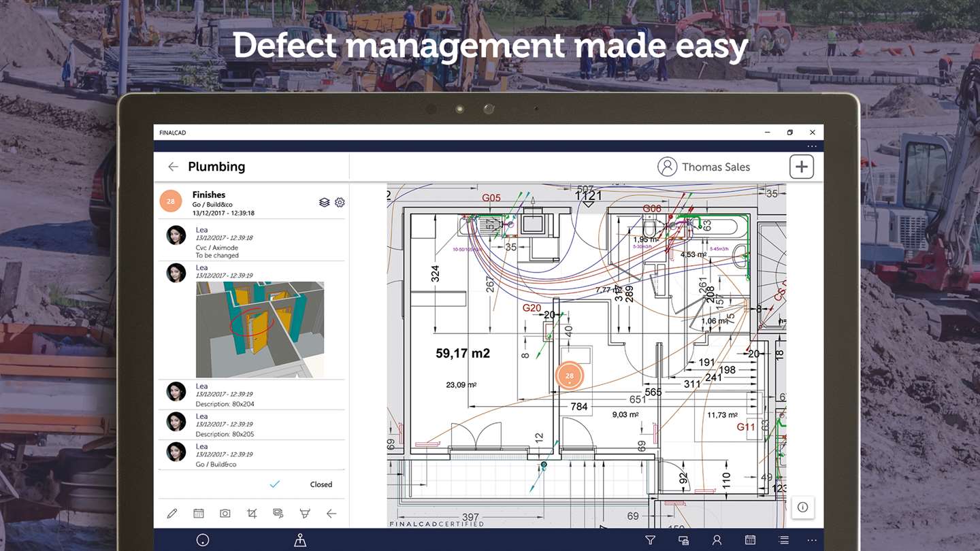
Task: Select the comment "Description: 80x204"
Action: (x=225, y=404)
